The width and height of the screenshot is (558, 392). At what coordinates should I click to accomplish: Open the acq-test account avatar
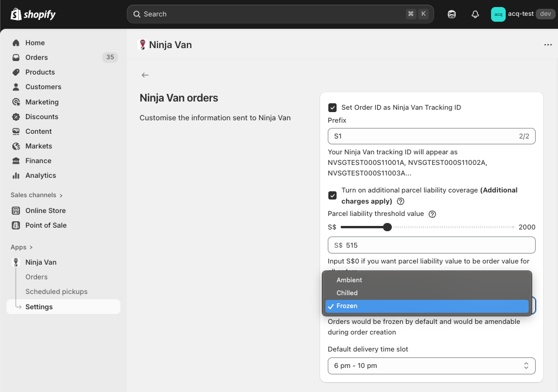pyautogui.click(x=498, y=14)
